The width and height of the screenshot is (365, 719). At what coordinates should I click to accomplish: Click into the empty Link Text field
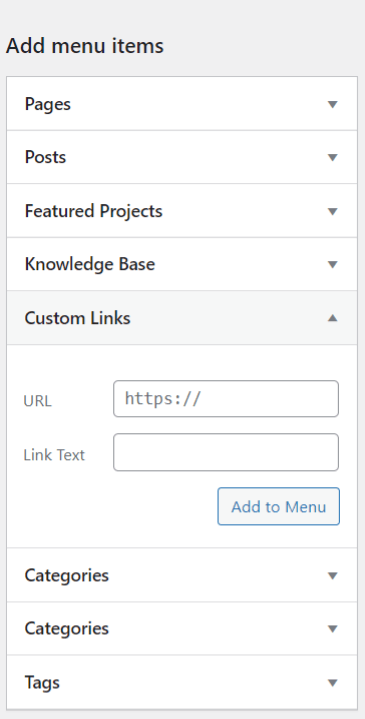(226, 452)
